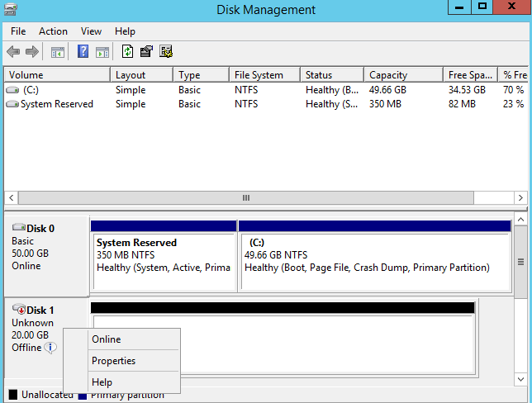Sort by the Volume column header

coord(56,75)
